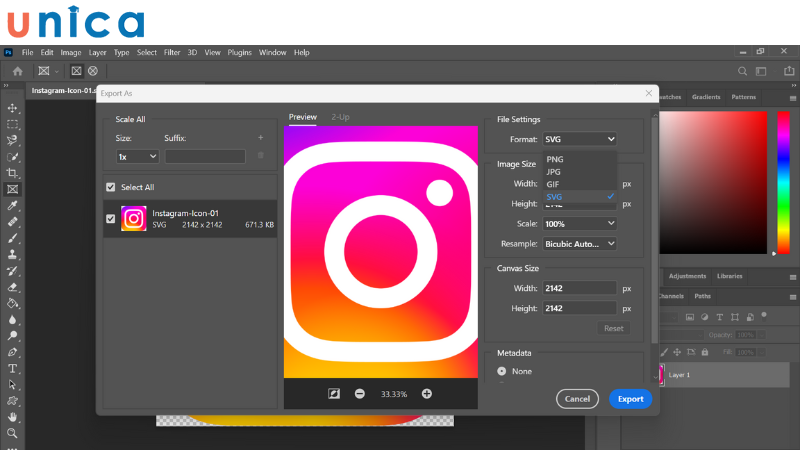Viewport: 800px width, 450px height.
Task: Toggle the Instagram-Icon-01 asset checkbox
Action: pos(111,219)
